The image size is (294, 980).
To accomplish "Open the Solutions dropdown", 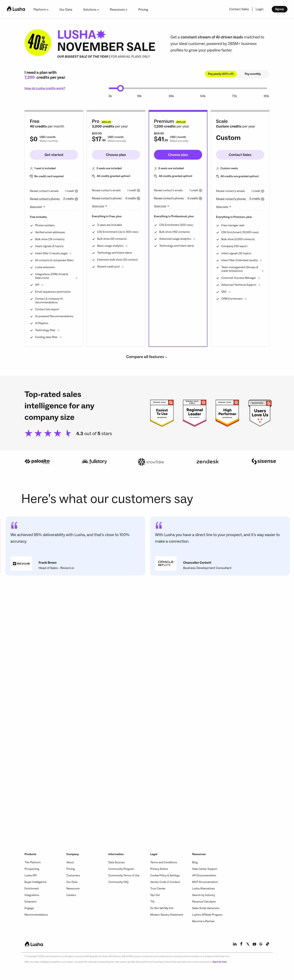I will click(x=91, y=10).
